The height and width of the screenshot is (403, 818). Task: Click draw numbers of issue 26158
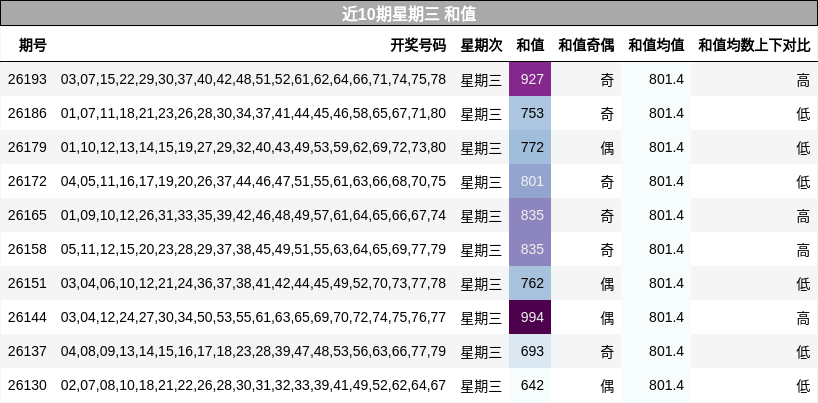coord(254,249)
